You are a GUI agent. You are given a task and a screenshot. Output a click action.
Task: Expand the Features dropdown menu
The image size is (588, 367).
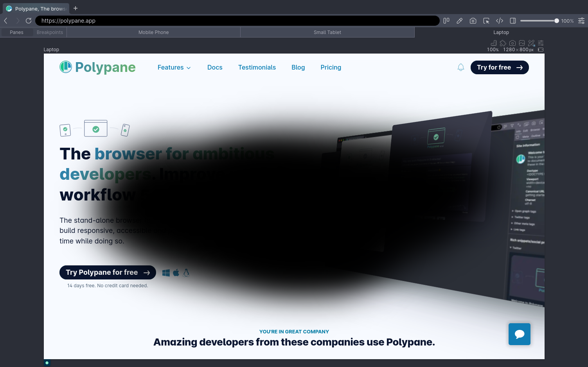pyautogui.click(x=174, y=67)
